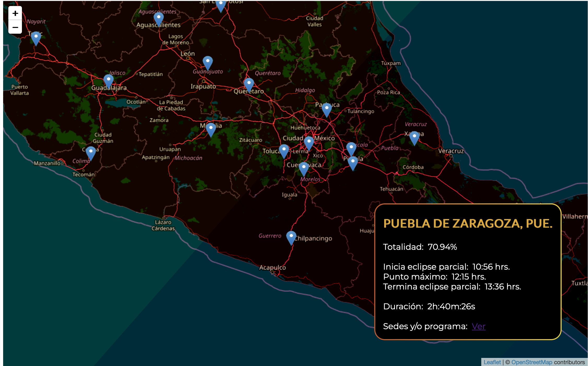Image resolution: width=588 pixels, height=366 pixels.
Task: Select the map marker at Tlaxcala
Action: click(351, 149)
